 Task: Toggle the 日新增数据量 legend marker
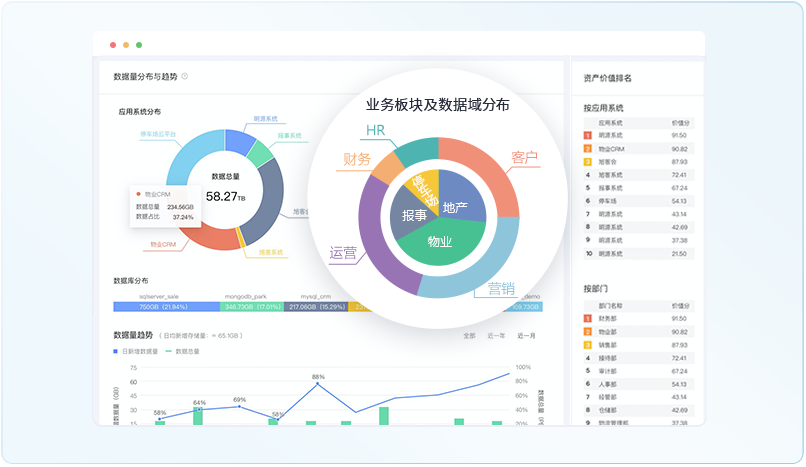pyautogui.click(x=116, y=351)
